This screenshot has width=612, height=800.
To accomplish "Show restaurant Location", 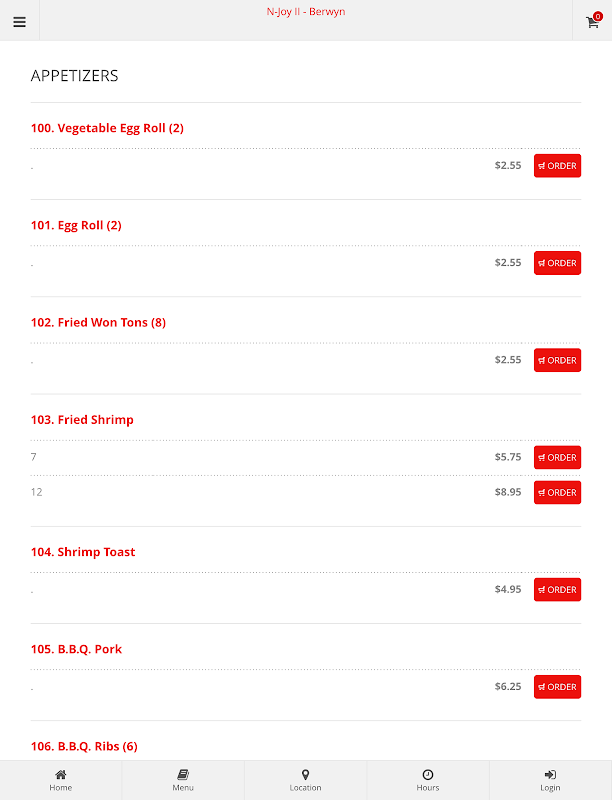I will coord(305,780).
